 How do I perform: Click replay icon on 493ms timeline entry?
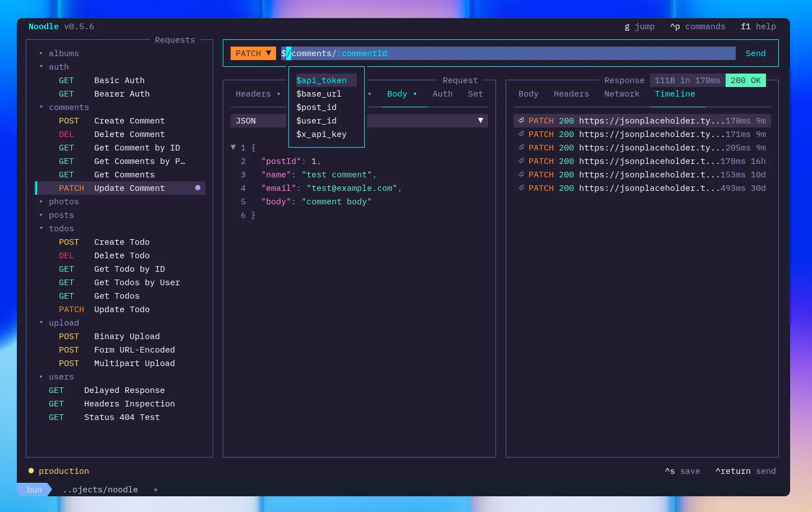521,188
